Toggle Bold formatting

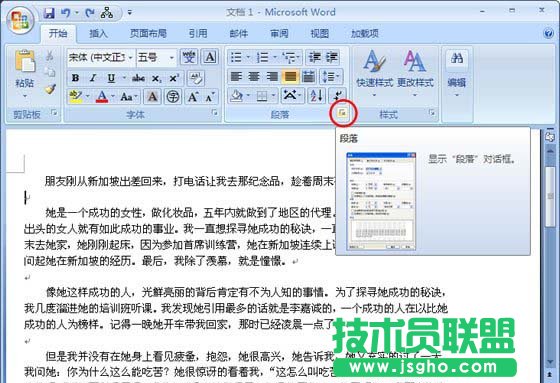(x=75, y=78)
